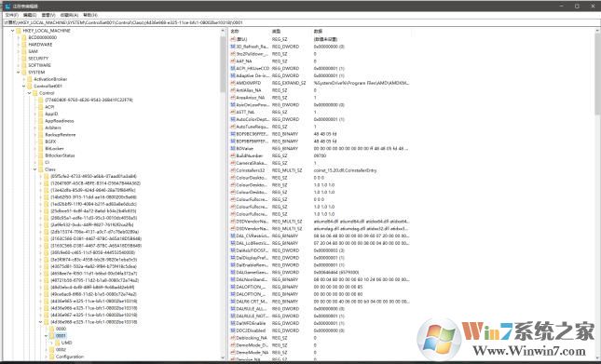Expand the Configuration key

coord(46,357)
